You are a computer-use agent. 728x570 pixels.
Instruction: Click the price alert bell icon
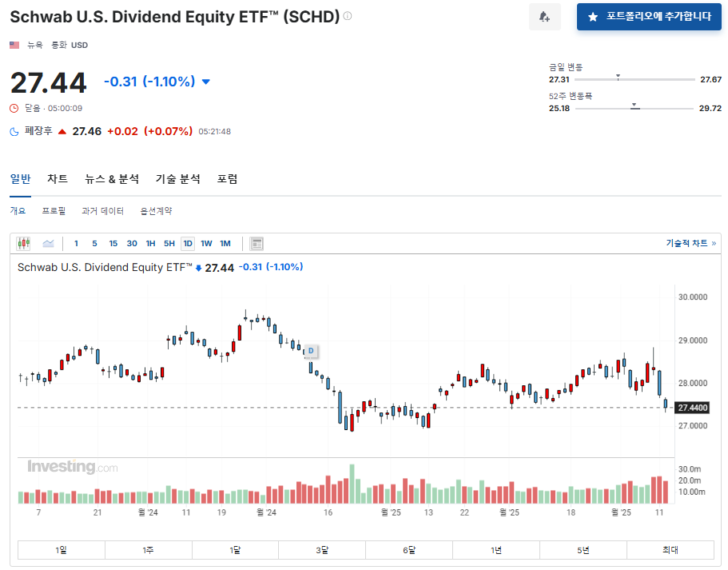click(x=545, y=17)
